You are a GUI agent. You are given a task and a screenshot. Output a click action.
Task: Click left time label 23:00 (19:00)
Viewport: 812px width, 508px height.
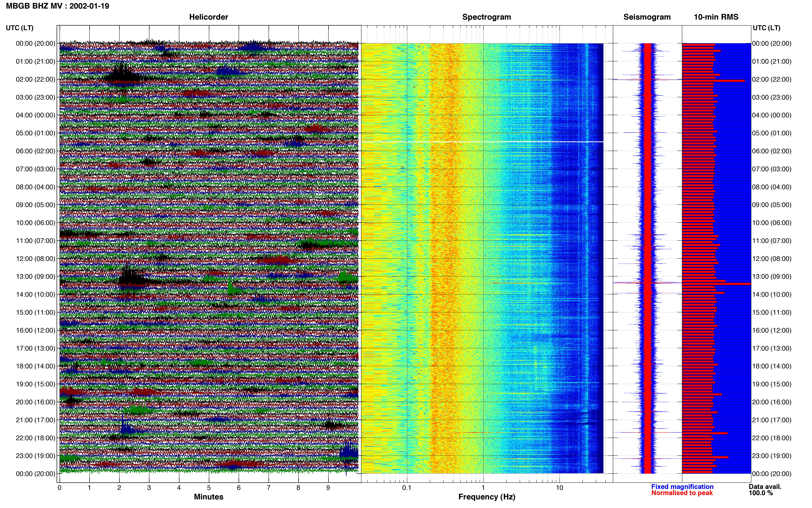click(x=36, y=456)
